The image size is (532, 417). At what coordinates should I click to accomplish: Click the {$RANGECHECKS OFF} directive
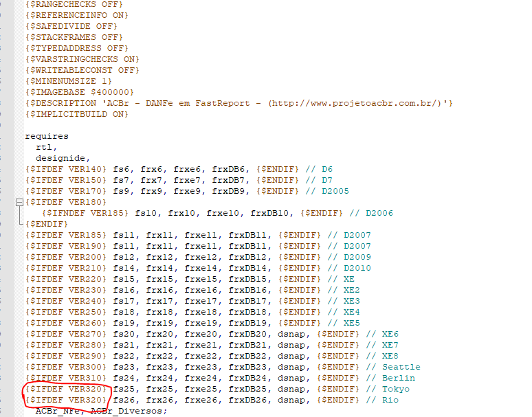click(74, 4)
